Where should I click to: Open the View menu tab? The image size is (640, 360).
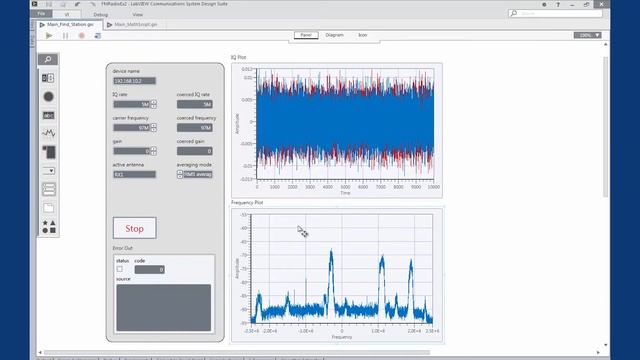(138, 15)
